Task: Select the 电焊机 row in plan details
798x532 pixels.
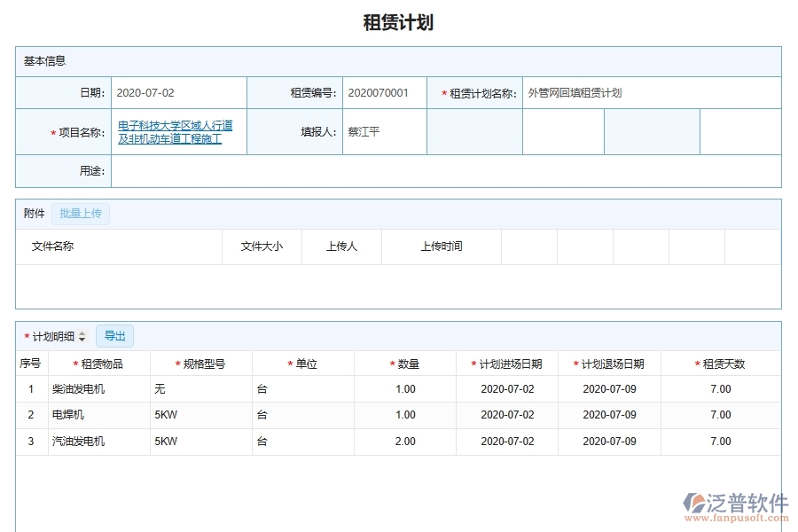Action: coord(69,415)
